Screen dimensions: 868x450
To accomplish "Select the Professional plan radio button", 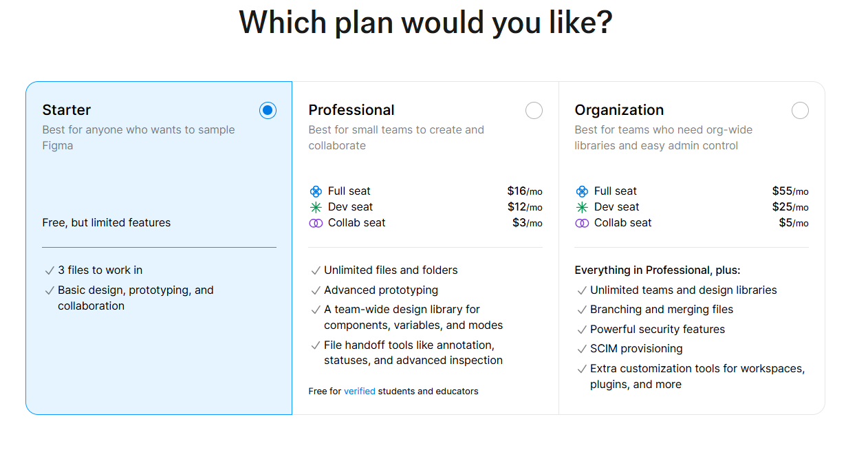I will (534, 111).
